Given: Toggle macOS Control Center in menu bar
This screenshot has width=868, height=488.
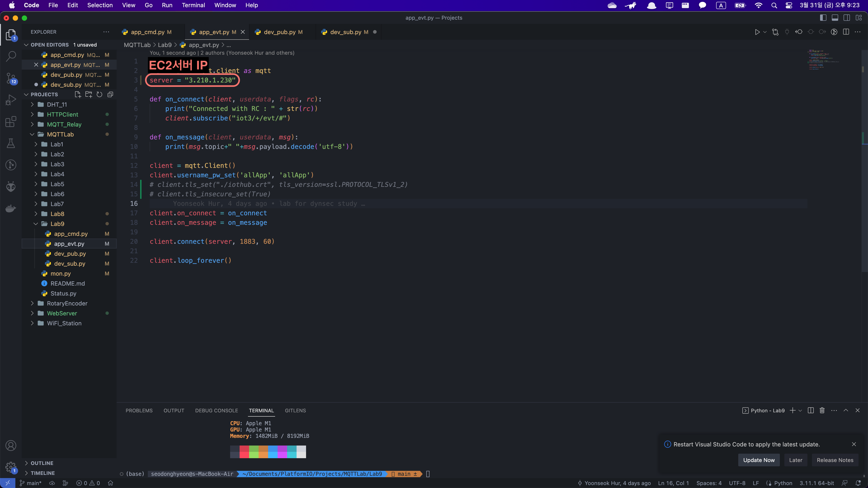Looking at the screenshot, I should click(789, 5).
